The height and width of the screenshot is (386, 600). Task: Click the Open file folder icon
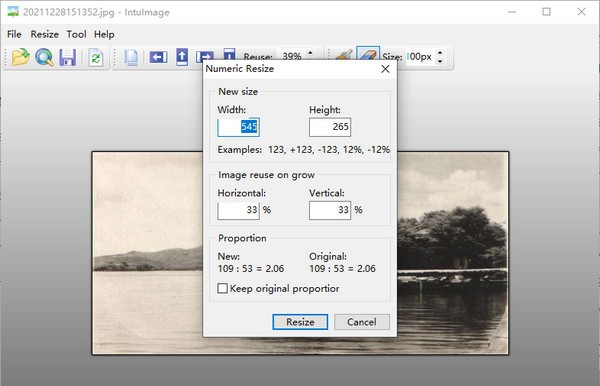click(21, 57)
